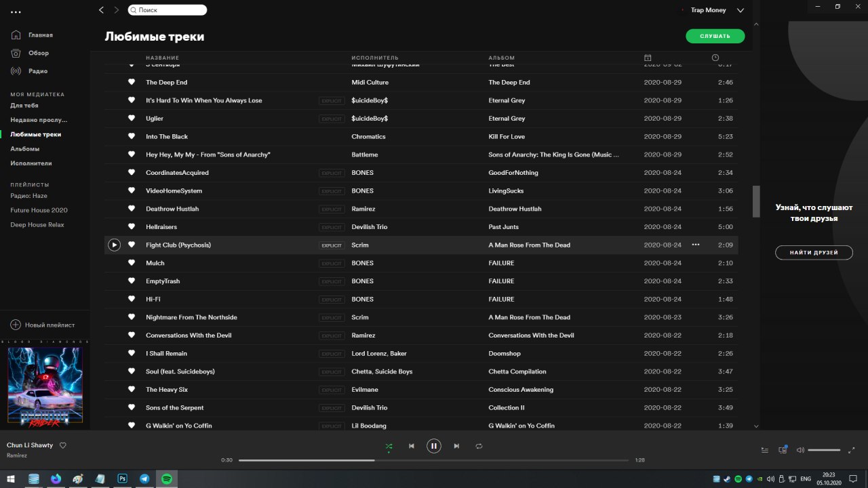Pause the current track
Screen dimensions: 868x488
pyautogui.click(x=433, y=446)
